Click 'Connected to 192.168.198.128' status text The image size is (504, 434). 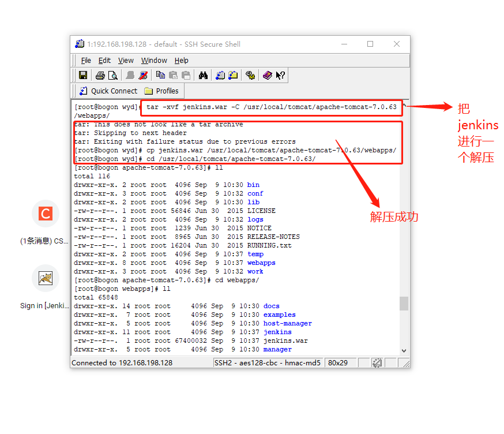coord(122,363)
